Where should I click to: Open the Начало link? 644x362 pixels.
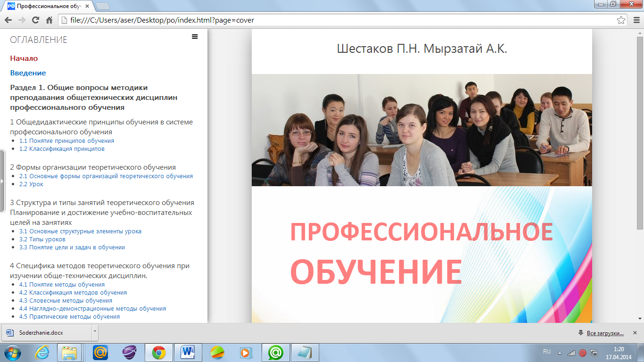click(x=24, y=58)
